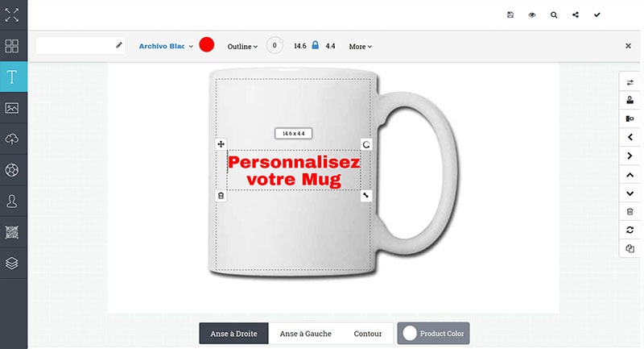Screen dimensions: 644x349
Task: Delete text with trash handle on mug
Action: 221,196
